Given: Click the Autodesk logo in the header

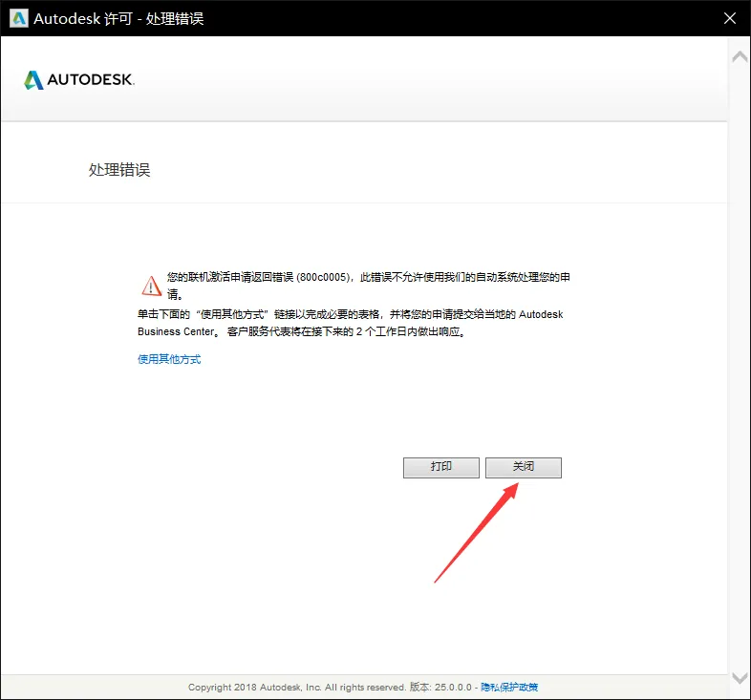Looking at the screenshot, I should point(79,80).
